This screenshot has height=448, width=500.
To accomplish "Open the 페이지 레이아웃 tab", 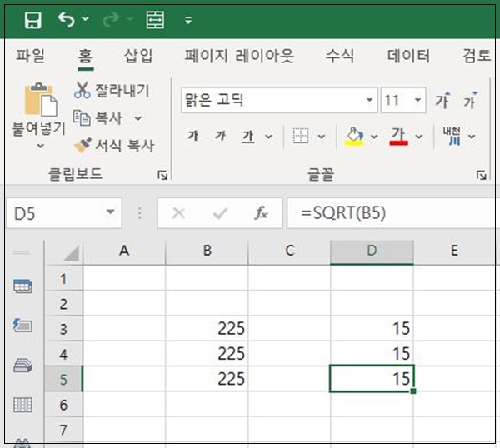I will click(x=239, y=56).
